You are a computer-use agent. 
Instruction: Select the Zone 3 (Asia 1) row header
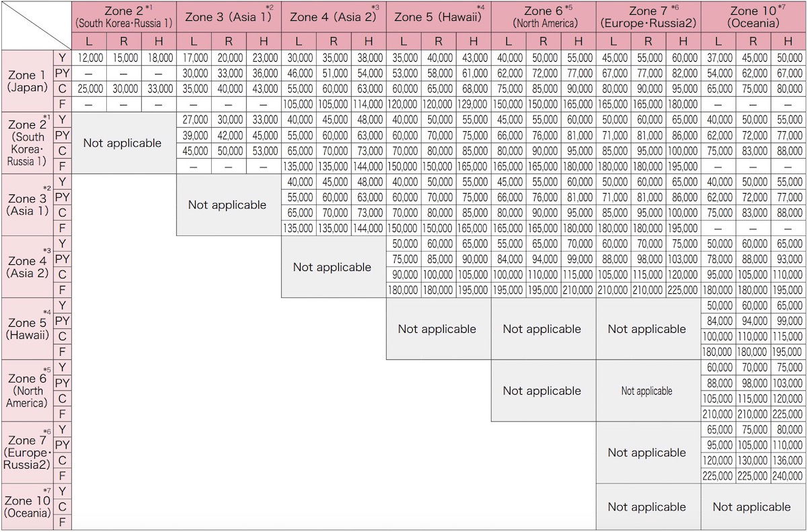tap(28, 205)
